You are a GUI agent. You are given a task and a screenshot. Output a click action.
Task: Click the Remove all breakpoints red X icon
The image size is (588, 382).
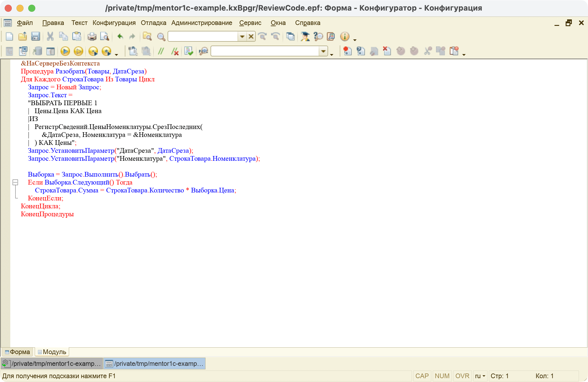tap(387, 51)
